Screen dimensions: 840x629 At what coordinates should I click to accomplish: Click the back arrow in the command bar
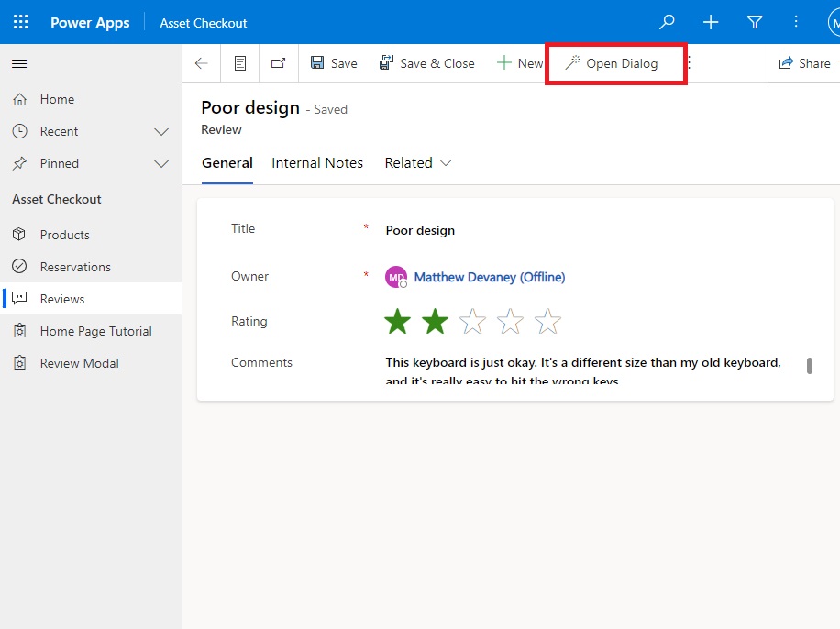201,62
